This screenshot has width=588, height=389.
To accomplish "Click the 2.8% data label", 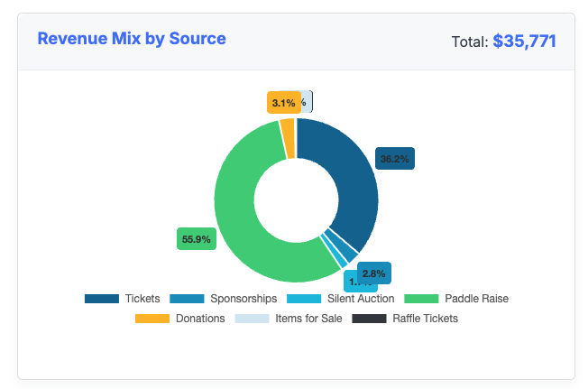I will [374, 273].
